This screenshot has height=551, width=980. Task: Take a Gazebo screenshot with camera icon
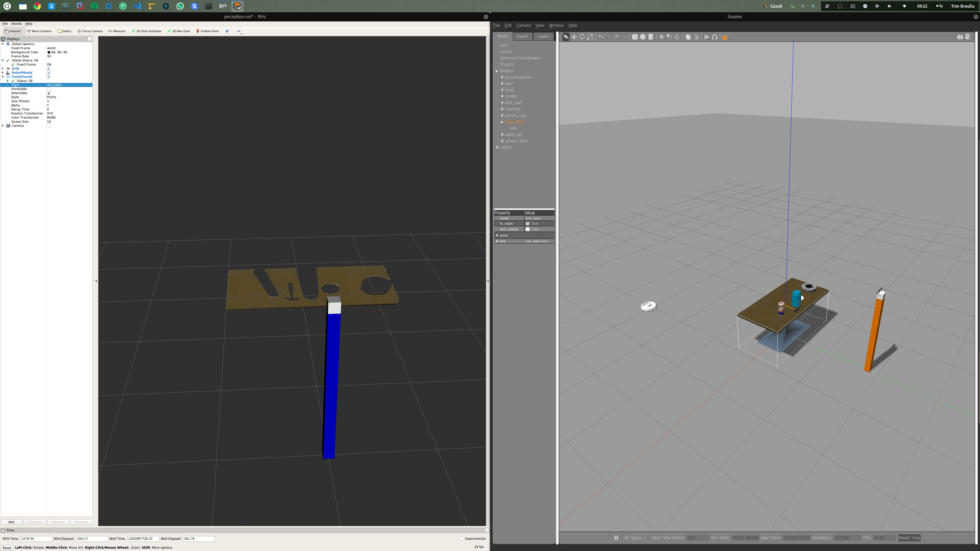(960, 37)
